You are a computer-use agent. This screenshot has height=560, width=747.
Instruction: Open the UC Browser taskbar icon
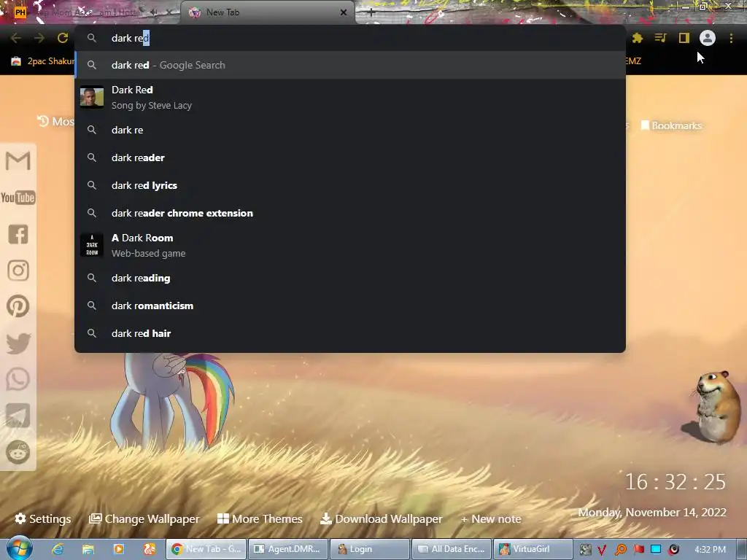tap(150, 549)
